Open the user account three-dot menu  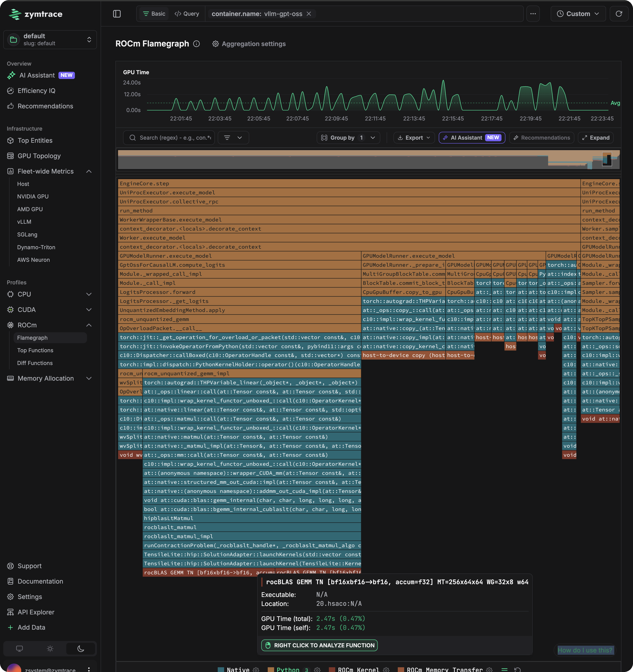[x=89, y=669]
